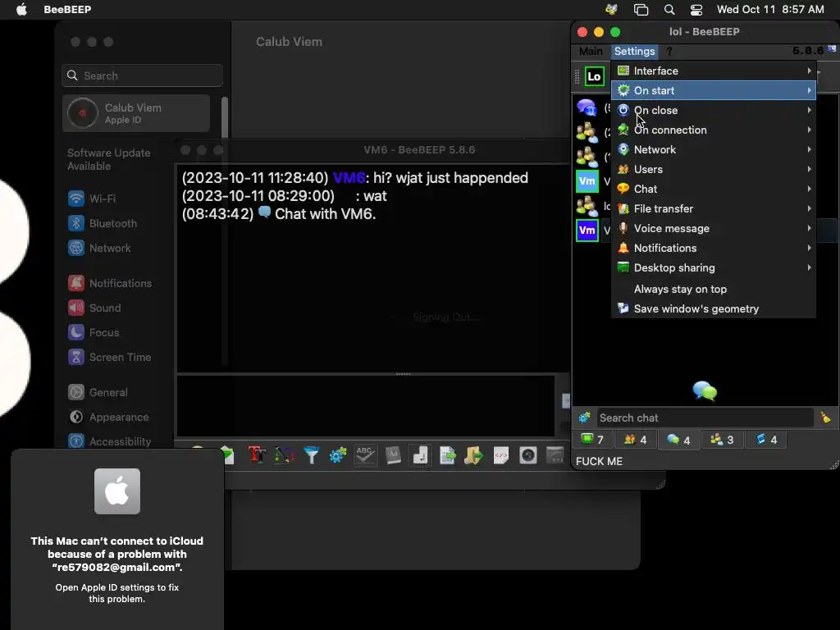The width and height of the screenshot is (840, 630).
Task: Open font color picker in VM6 chat toolbar
Action: pos(285,455)
